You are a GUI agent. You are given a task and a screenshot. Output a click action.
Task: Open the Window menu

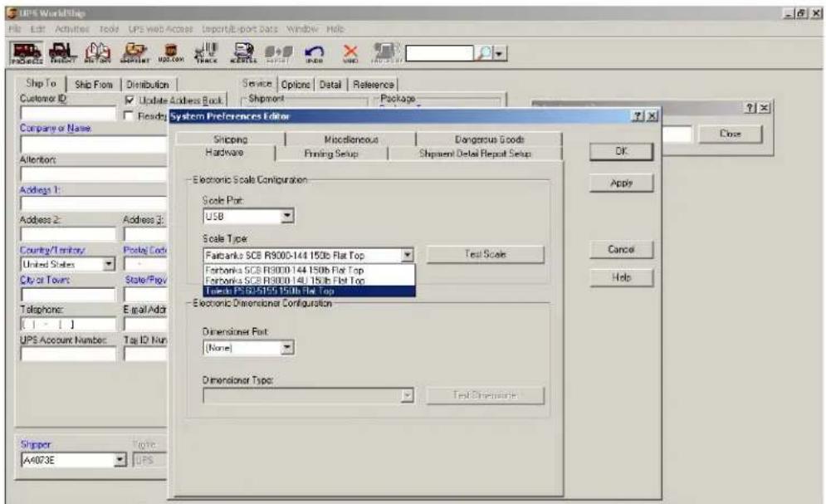tap(302, 29)
